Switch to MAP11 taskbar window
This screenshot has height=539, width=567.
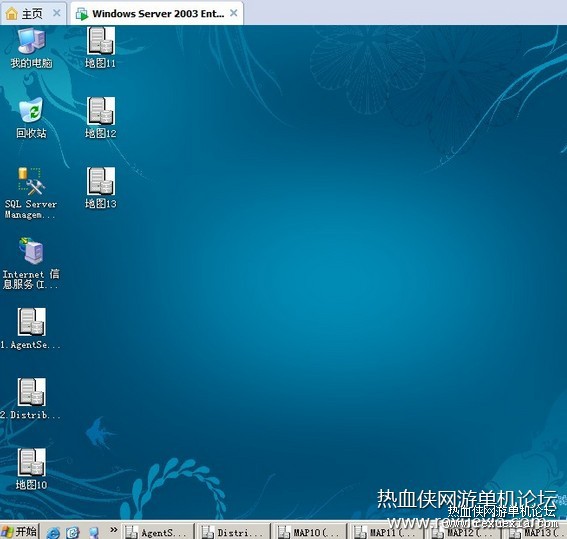pos(386,532)
